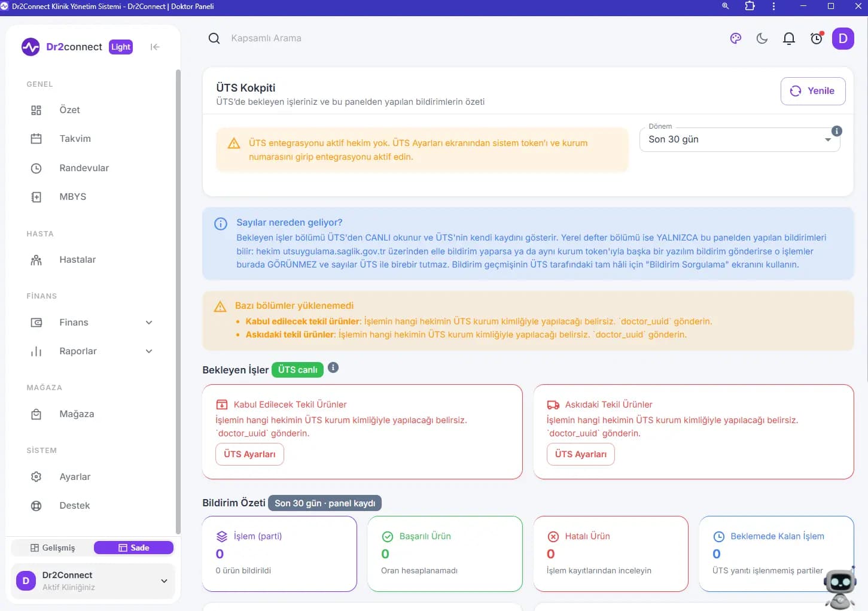Click the browser extensions puzzle icon

click(750, 6)
